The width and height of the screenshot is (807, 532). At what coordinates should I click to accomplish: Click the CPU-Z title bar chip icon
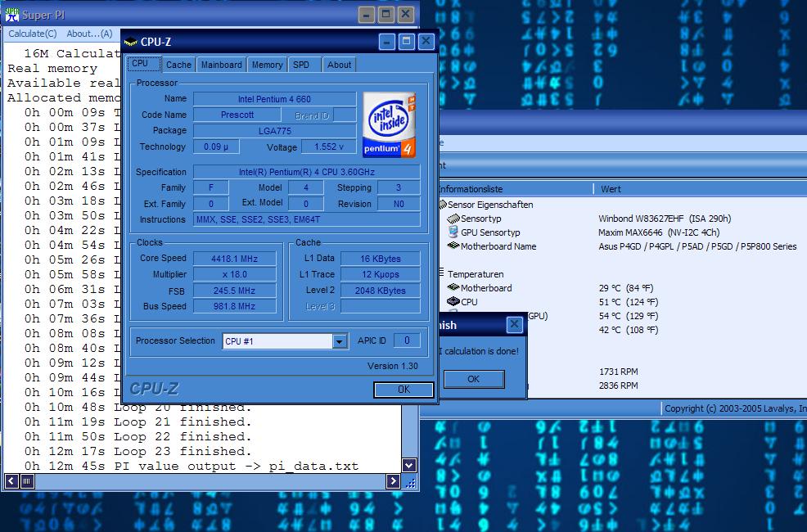tap(131, 42)
